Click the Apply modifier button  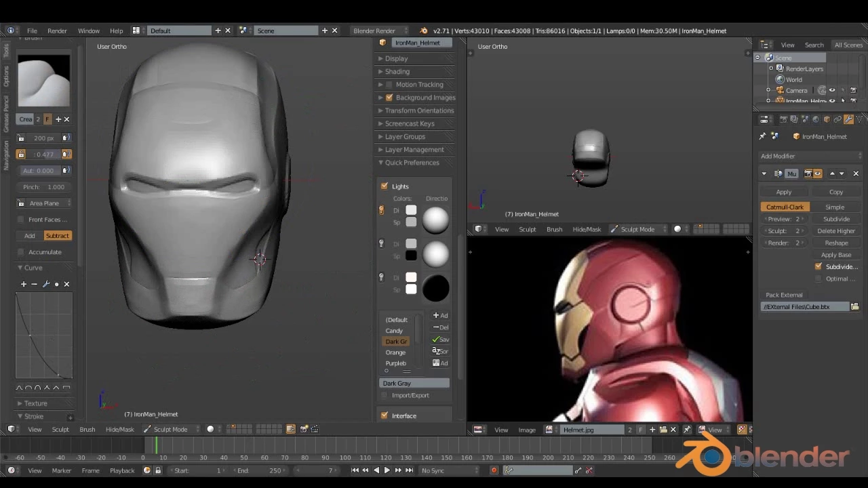pos(784,192)
